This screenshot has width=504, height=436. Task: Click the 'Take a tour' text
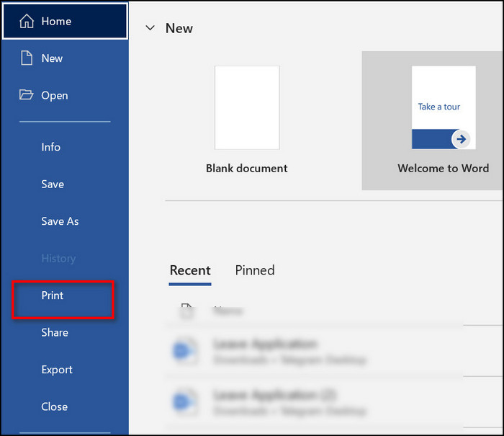click(439, 107)
